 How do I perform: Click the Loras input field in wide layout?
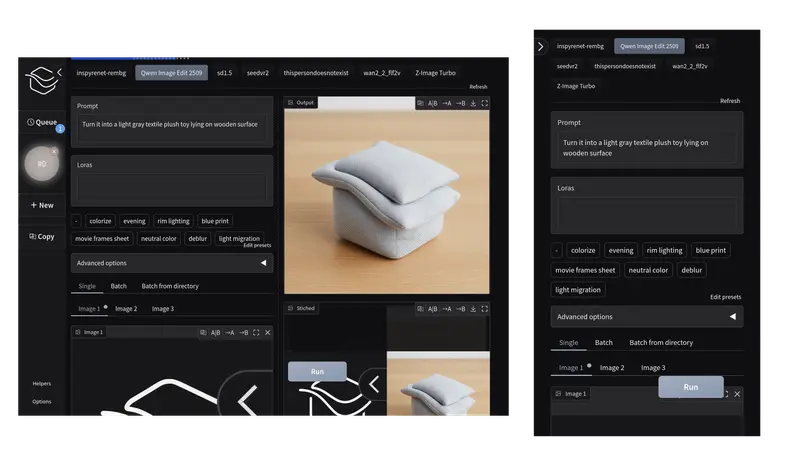coord(171,187)
